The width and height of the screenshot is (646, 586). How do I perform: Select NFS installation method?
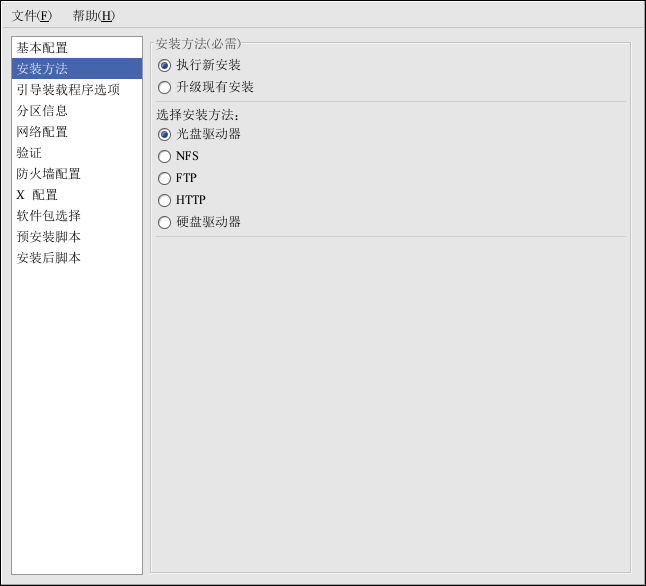pyautogui.click(x=164, y=156)
